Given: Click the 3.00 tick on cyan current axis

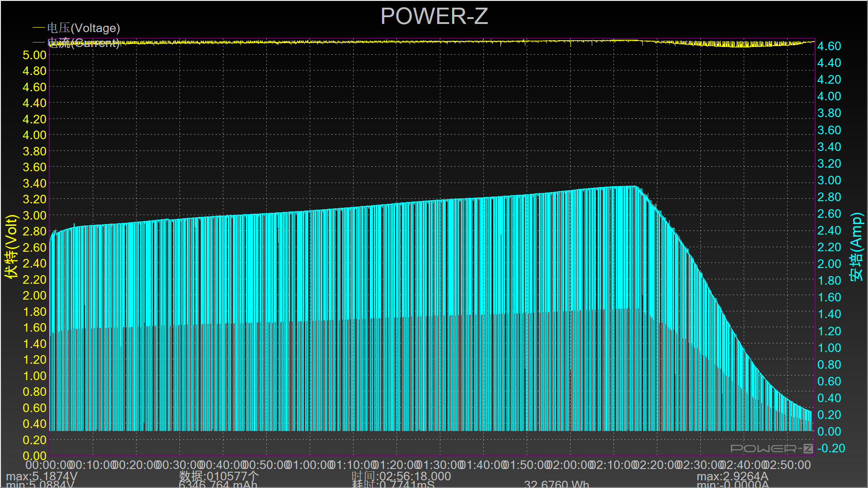Looking at the screenshot, I should (x=829, y=180).
